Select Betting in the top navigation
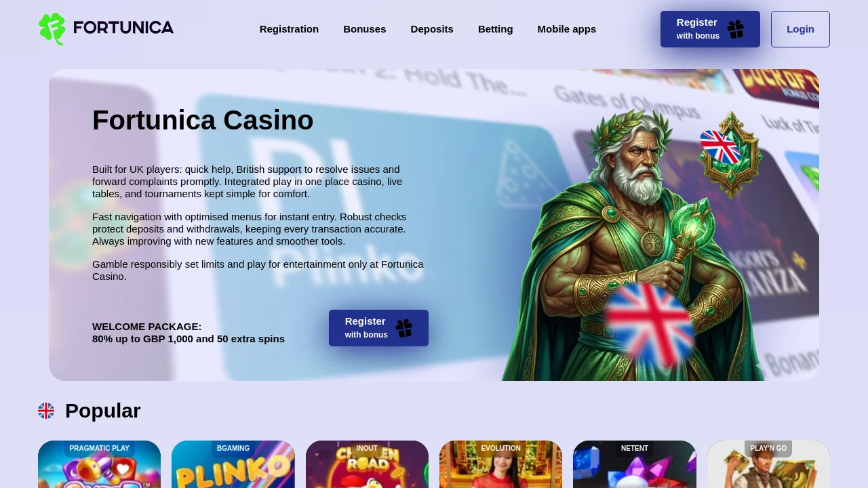The width and height of the screenshot is (868, 488). 496,29
